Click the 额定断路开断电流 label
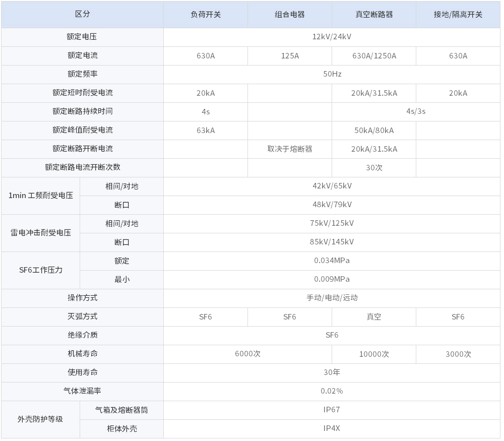 click(x=82, y=149)
